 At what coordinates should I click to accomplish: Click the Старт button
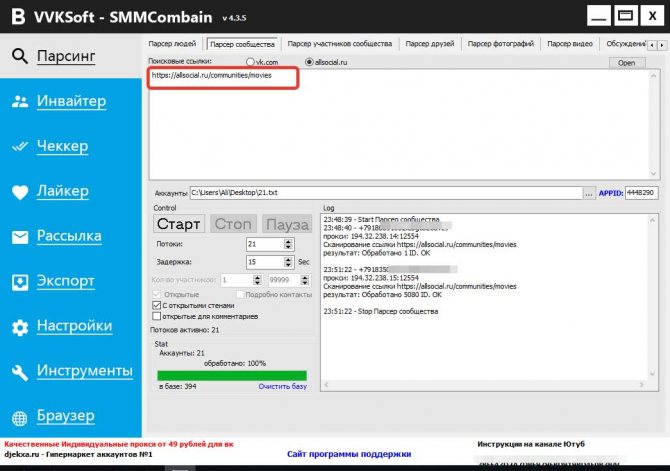(x=179, y=224)
